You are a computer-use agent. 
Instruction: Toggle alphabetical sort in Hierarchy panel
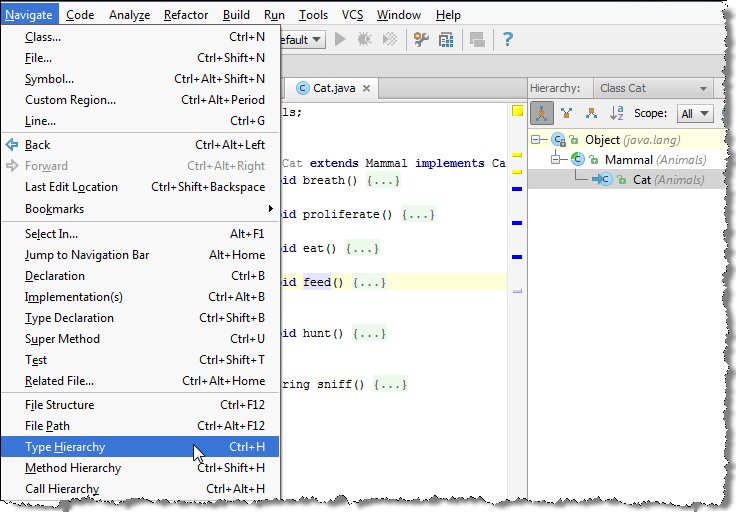[617, 114]
